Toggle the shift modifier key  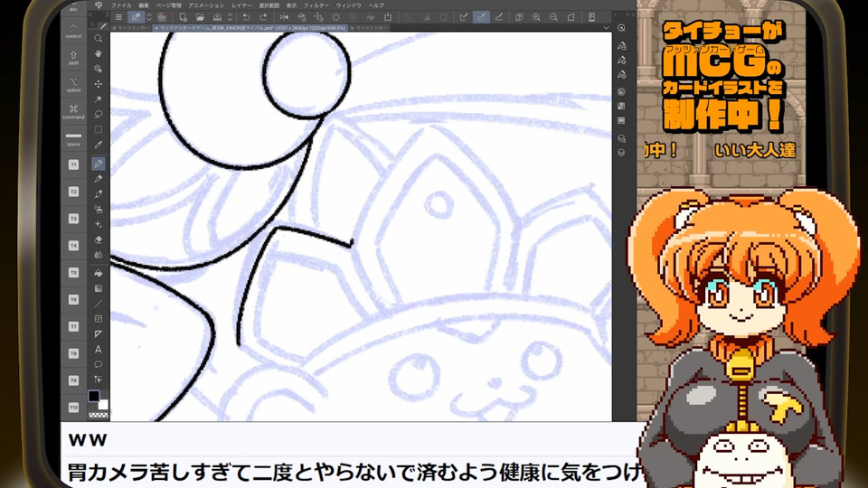pyautogui.click(x=73, y=58)
